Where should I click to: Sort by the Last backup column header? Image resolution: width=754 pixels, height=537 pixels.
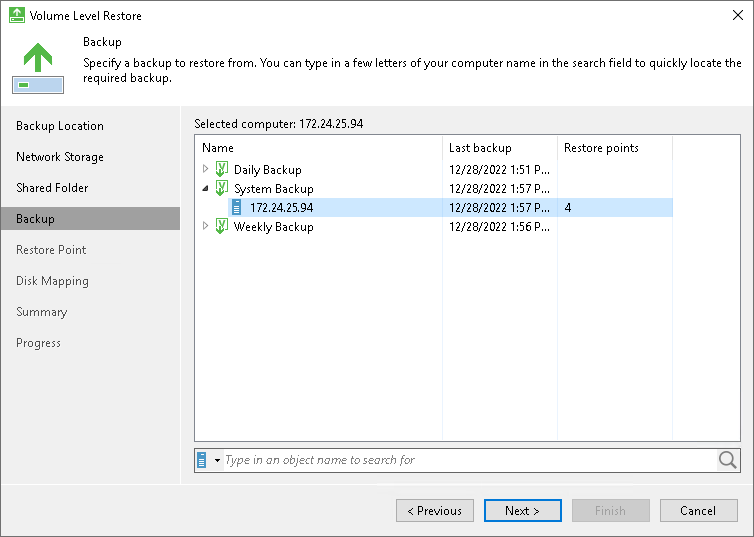pos(500,148)
